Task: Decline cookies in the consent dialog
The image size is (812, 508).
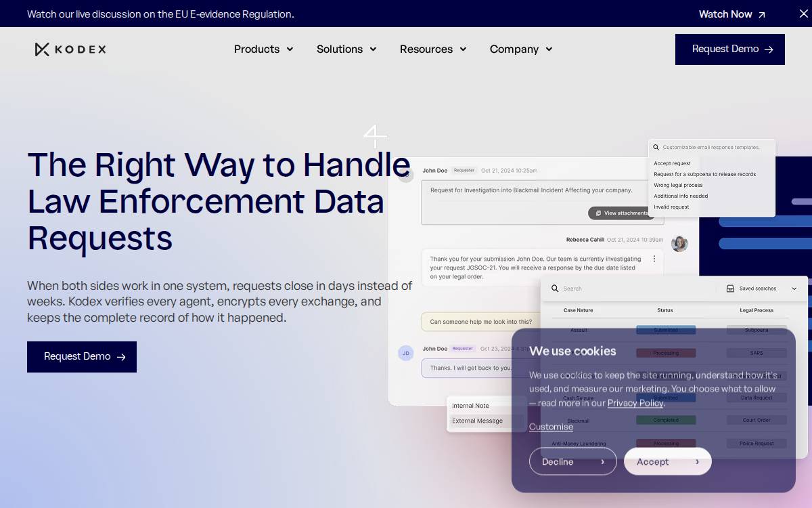Action: pos(573,461)
